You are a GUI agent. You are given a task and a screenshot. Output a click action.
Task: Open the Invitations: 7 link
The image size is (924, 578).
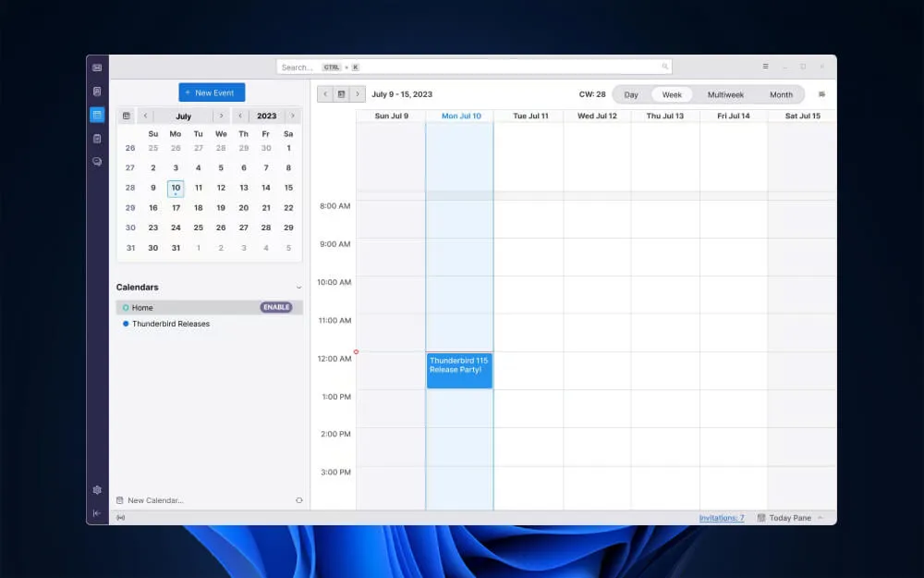click(x=721, y=518)
